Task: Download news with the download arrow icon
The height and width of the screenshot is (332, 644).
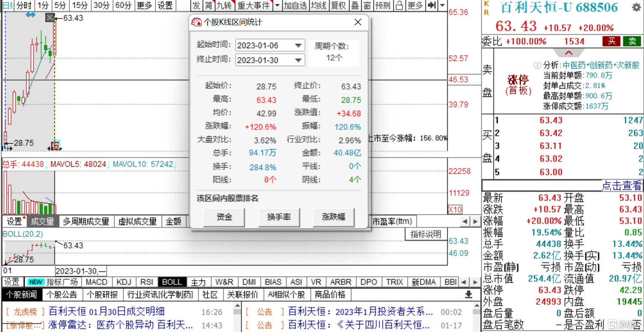Action: tap(468, 294)
